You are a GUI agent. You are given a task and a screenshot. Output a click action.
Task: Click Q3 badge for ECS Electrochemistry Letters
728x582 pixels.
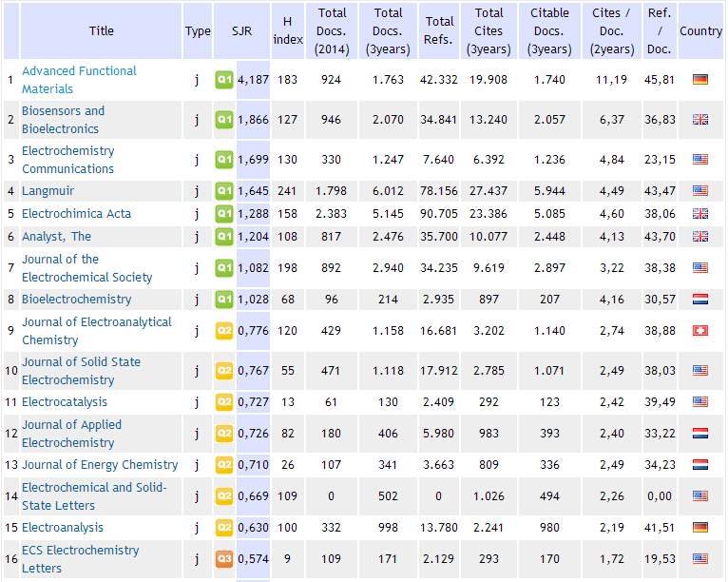pos(224,559)
